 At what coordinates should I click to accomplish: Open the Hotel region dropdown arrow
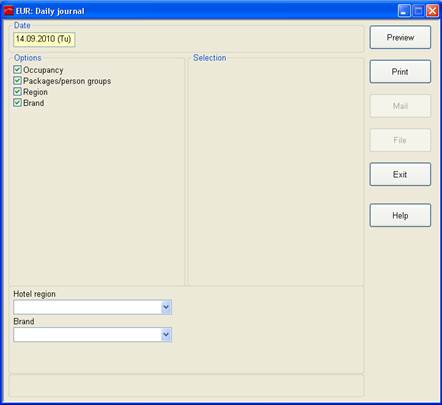[x=166, y=307]
